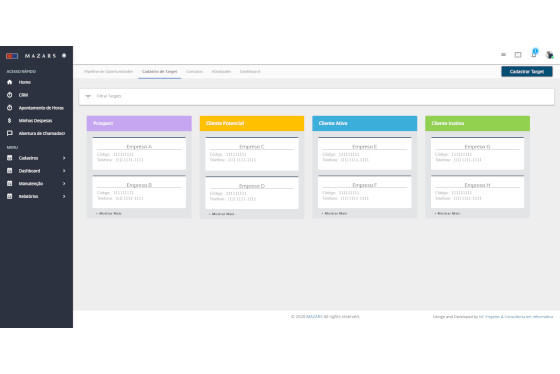Expand the Cadastros menu
This screenshot has width=560, height=374.
[x=36, y=158]
